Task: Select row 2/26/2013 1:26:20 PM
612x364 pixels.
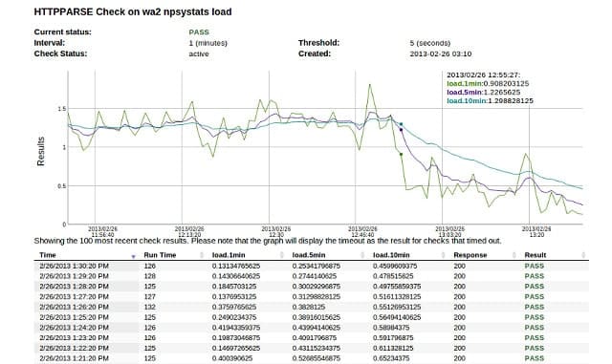Action: click(312, 307)
